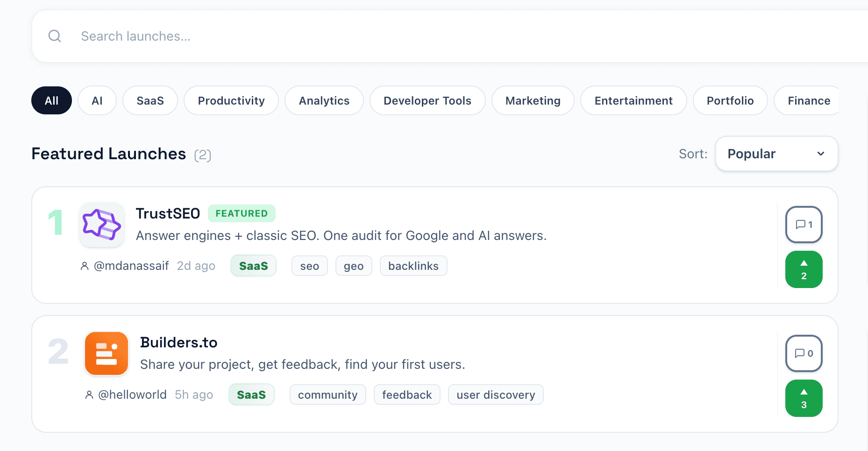Click the user discovery tag

[x=496, y=395]
